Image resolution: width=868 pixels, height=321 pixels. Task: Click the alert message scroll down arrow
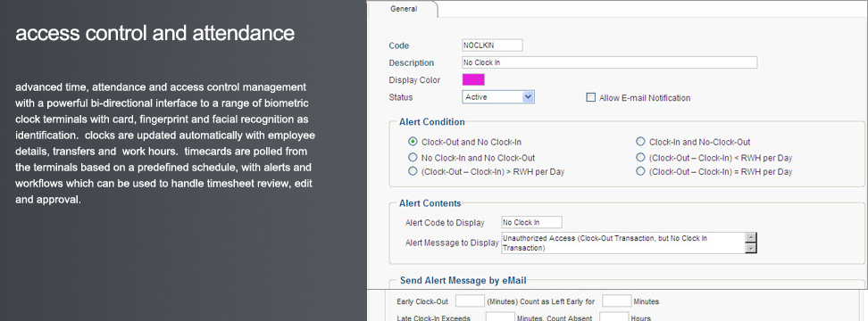point(751,249)
